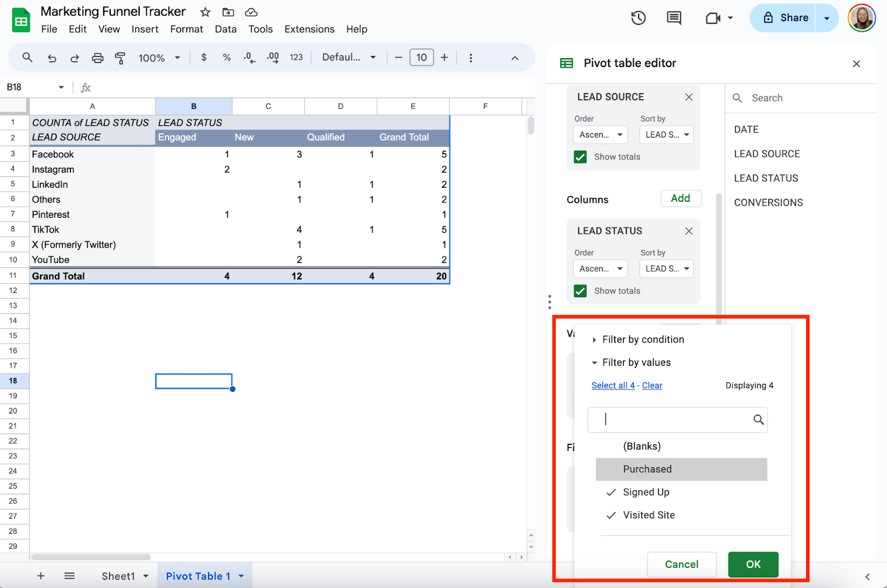The image size is (887, 588).
Task: Select the paint format tool
Action: (120, 58)
